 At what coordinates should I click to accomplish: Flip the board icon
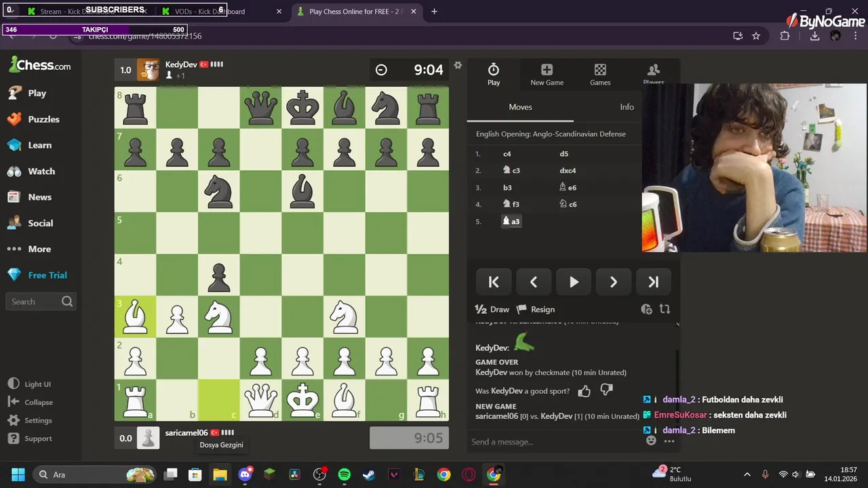pyautogui.click(x=665, y=309)
